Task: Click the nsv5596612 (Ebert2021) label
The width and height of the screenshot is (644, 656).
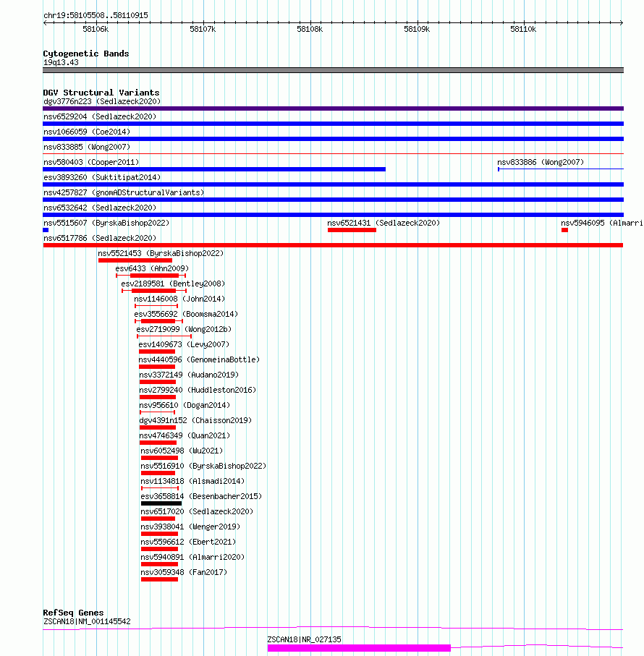Action: pos(188,542)
